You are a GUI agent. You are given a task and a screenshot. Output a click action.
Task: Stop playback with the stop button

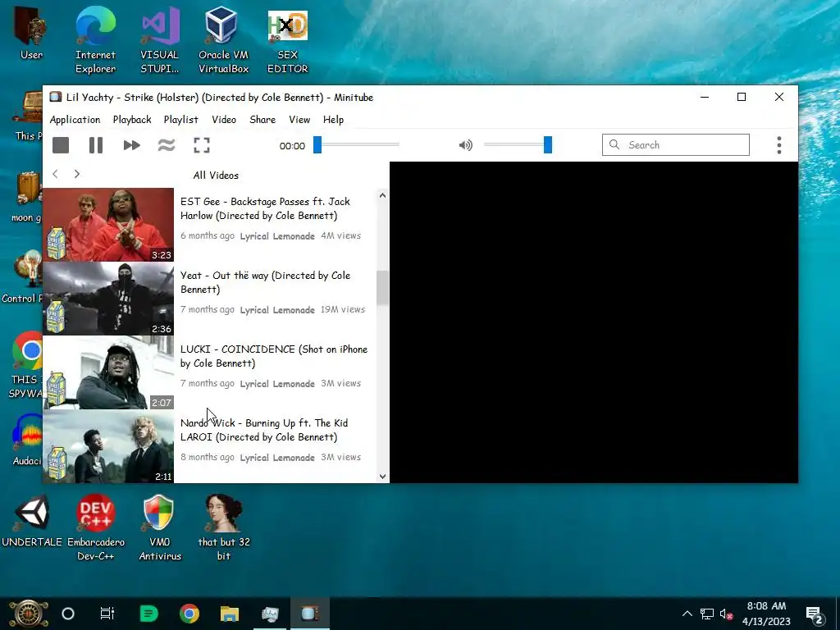click(61, 145)
